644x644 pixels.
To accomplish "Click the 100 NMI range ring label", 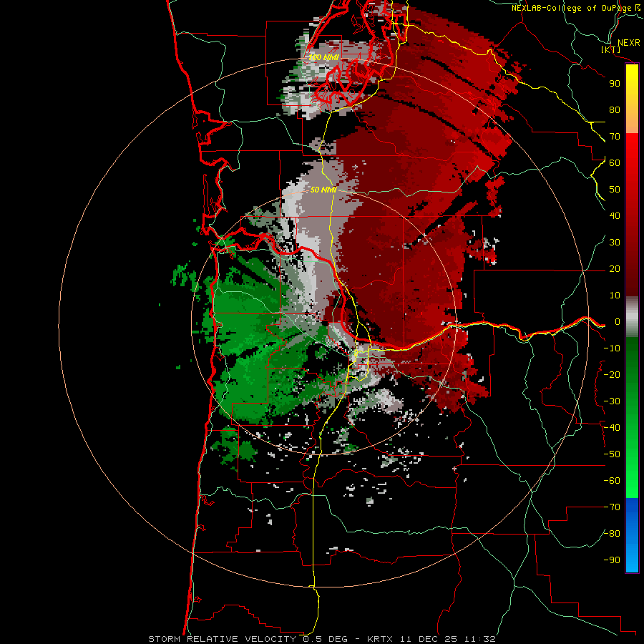I will (323, 57).
